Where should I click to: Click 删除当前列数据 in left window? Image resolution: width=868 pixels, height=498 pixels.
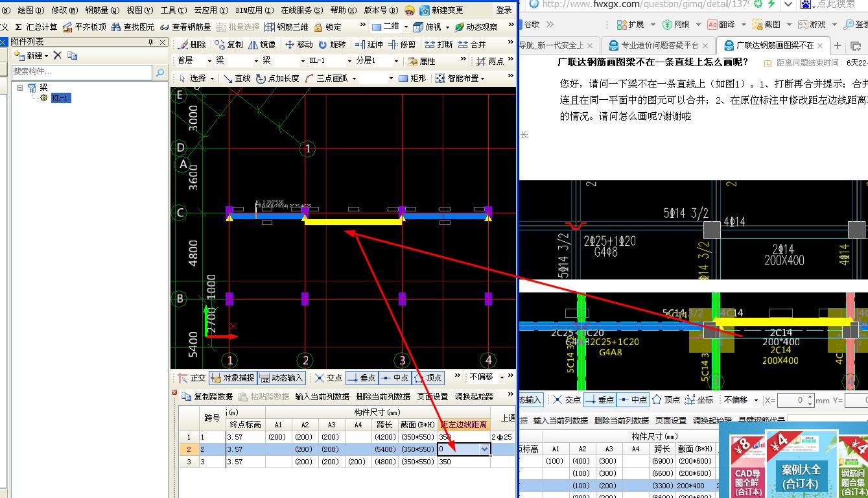[x=383, y=396]
